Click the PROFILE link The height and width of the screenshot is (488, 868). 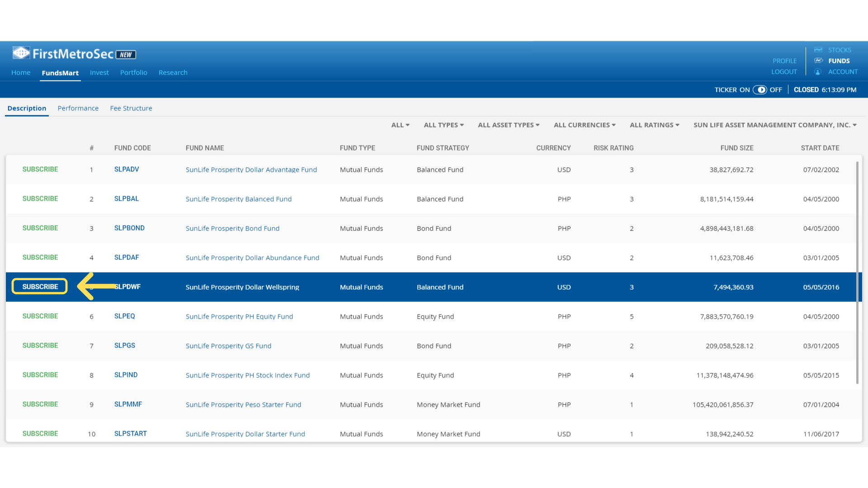[x=784, y=61]
